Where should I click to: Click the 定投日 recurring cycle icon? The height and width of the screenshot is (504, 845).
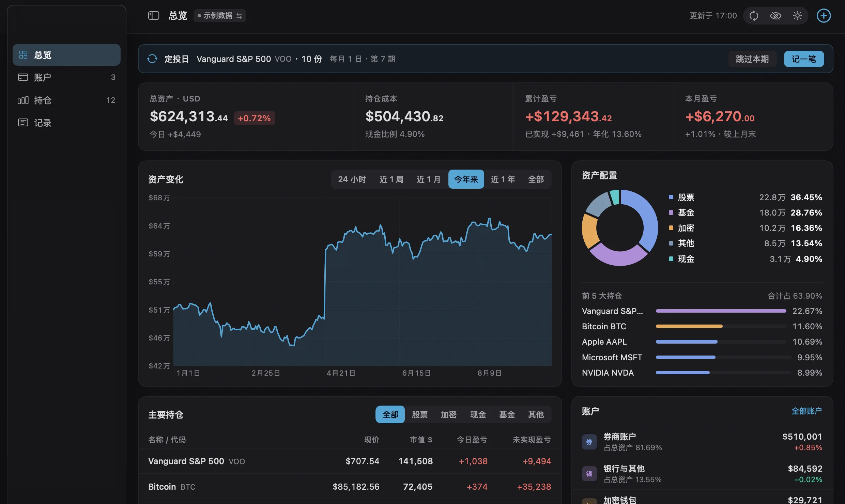[x=152, y=59]
